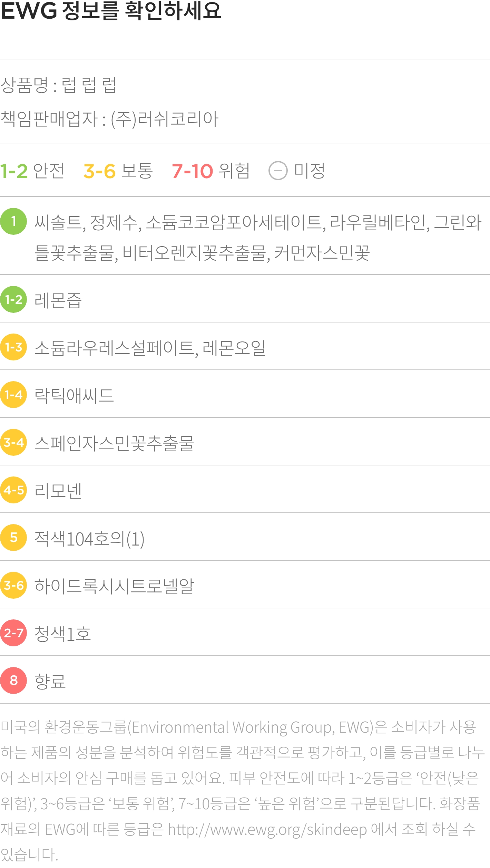Viewport: 490px width, 868px height.
Task: Click the red 2-7 badge beside 청색1호
Action: [13, 633]
